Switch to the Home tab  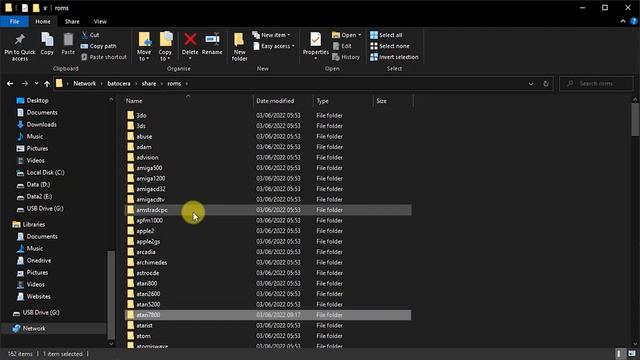[x=43, y=22]
